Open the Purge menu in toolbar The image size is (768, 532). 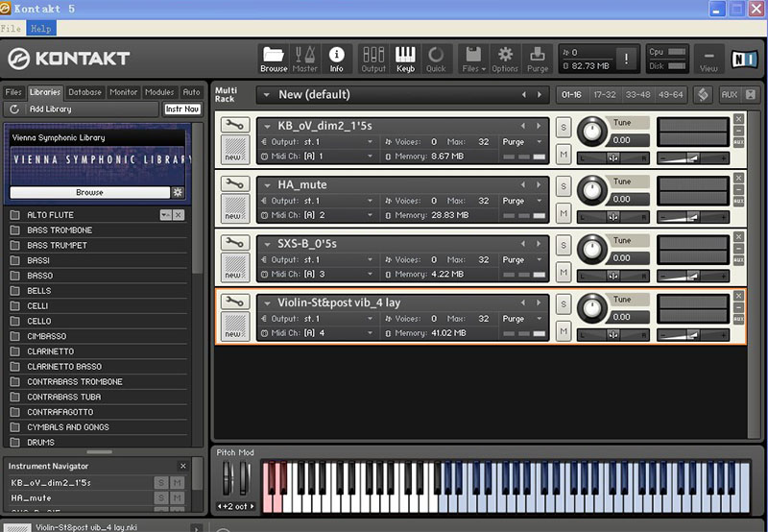[538, 60]
